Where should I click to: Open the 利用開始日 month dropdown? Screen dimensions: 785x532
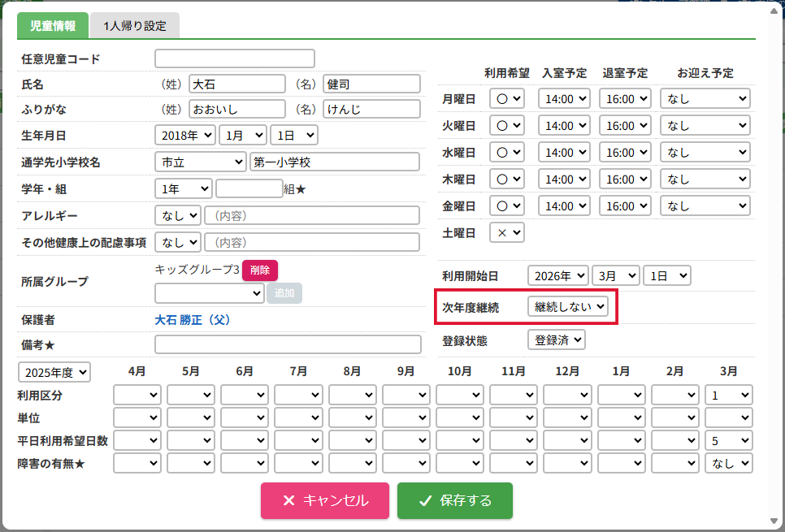point(615,276)
